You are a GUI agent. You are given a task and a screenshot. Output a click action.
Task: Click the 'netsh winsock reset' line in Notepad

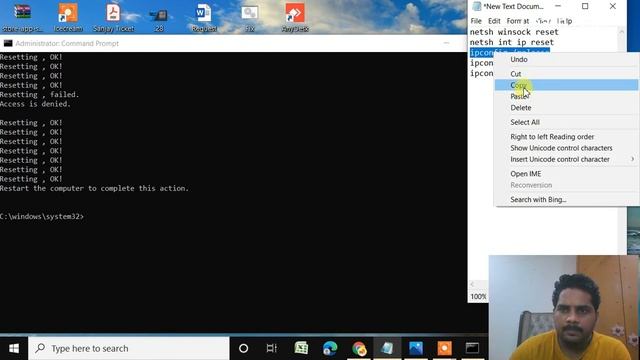point(514,32)
